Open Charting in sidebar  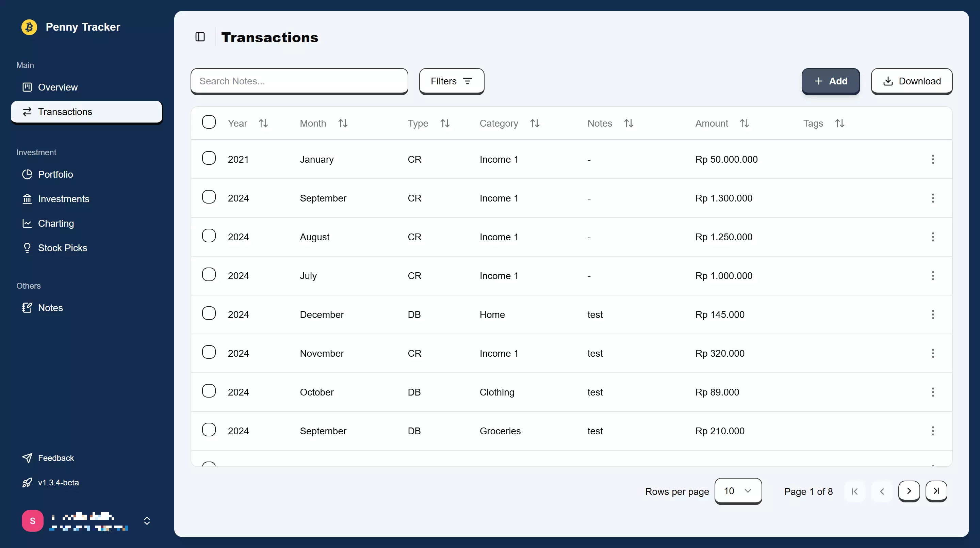86,223
